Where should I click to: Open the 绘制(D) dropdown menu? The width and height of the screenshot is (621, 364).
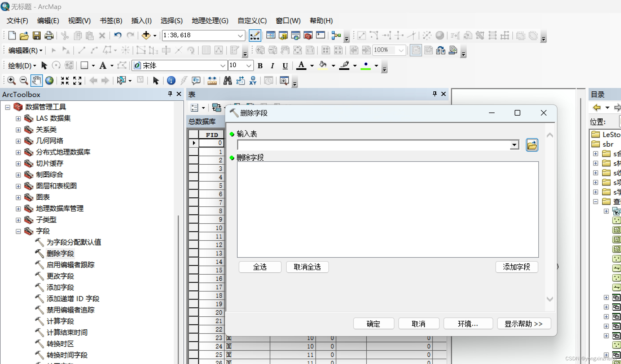pyautogui.click(x=22, y=66)
